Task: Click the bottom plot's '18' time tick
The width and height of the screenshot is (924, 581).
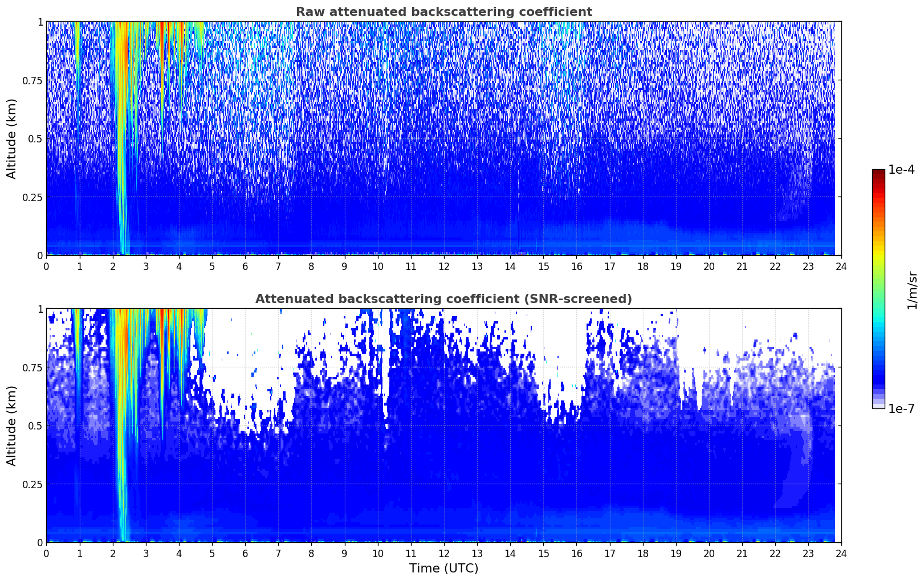Action: pyautogui.click(x=642, y=553)
